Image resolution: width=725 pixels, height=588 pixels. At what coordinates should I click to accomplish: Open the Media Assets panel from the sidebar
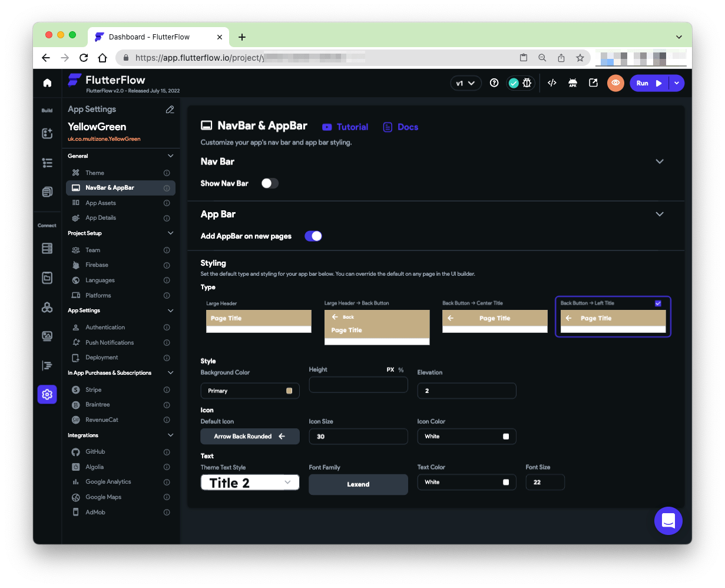coord(47,336)
